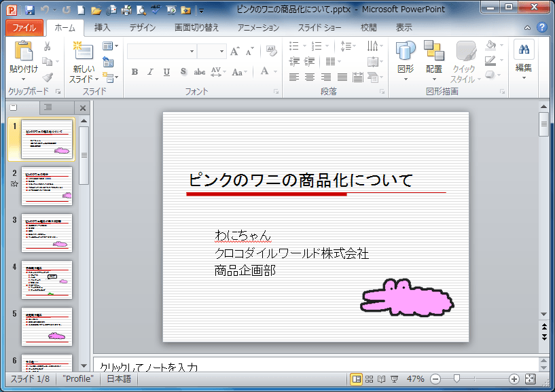Click the PowerPoint Help question mark icon

coord(542,27)
